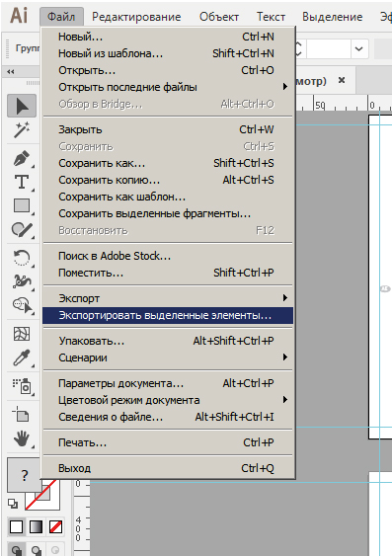
Task: Choose Сохранить как… menu item
Action: click(x=168, y=163)
